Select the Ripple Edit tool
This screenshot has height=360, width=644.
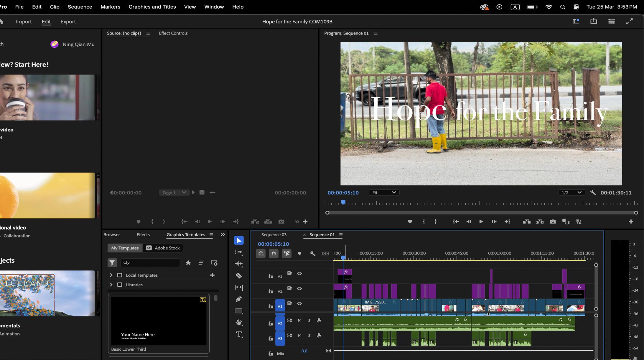coord(239,264)
